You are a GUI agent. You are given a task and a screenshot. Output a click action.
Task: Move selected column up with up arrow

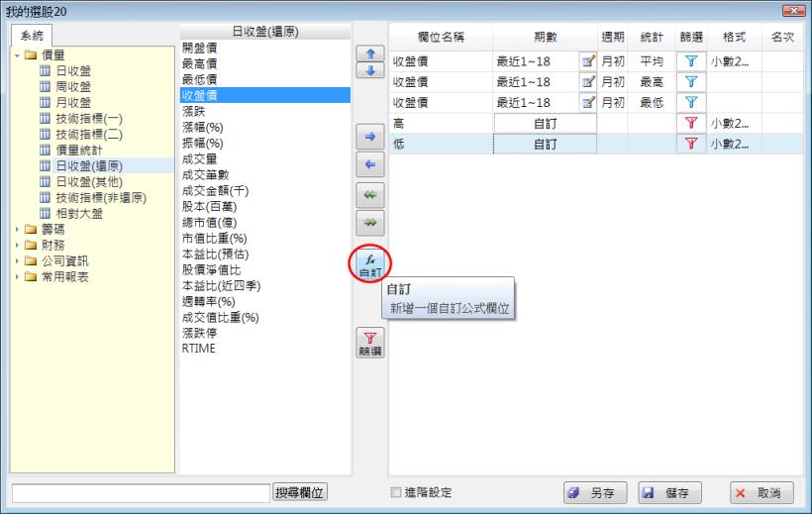(370, 53)
